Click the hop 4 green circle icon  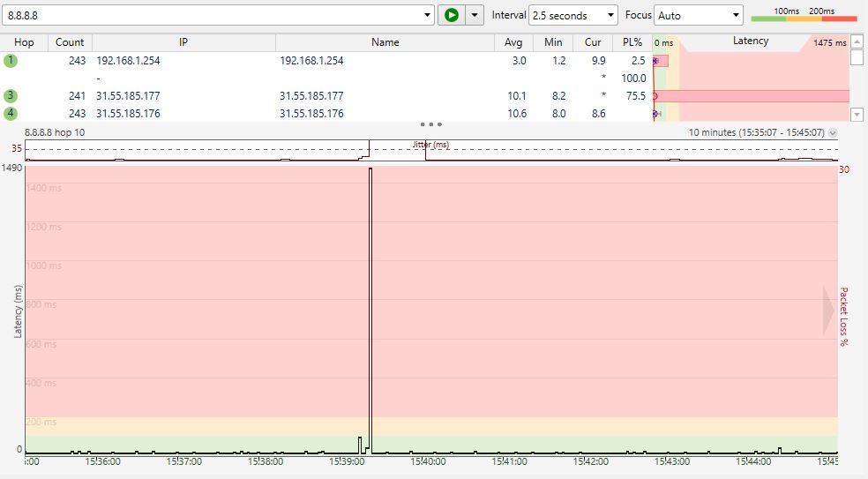[x=11, y=114]
